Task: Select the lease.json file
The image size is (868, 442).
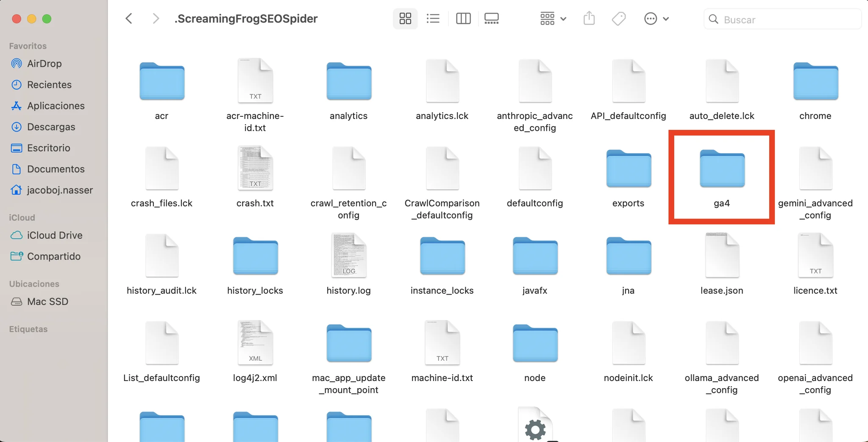Action: coord(722,256)
